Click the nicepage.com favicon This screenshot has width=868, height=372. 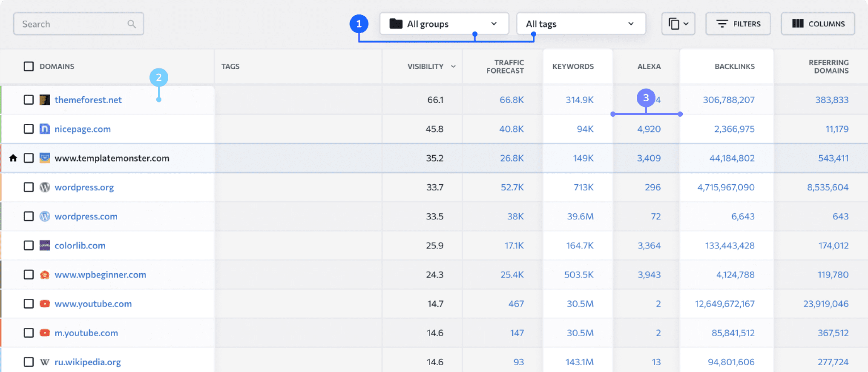[45, 129]
